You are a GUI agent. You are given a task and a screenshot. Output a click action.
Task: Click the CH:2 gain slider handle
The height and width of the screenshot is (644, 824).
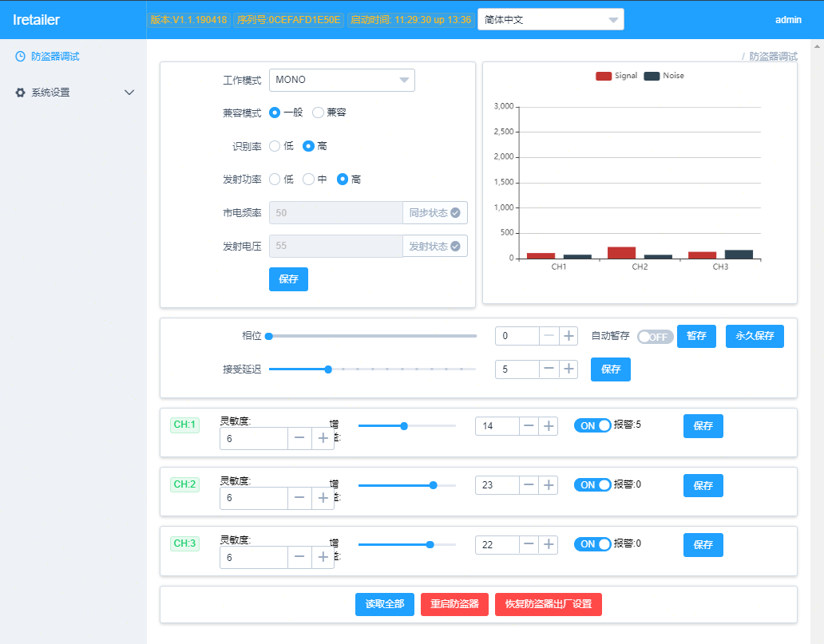[x=434, y=485]
